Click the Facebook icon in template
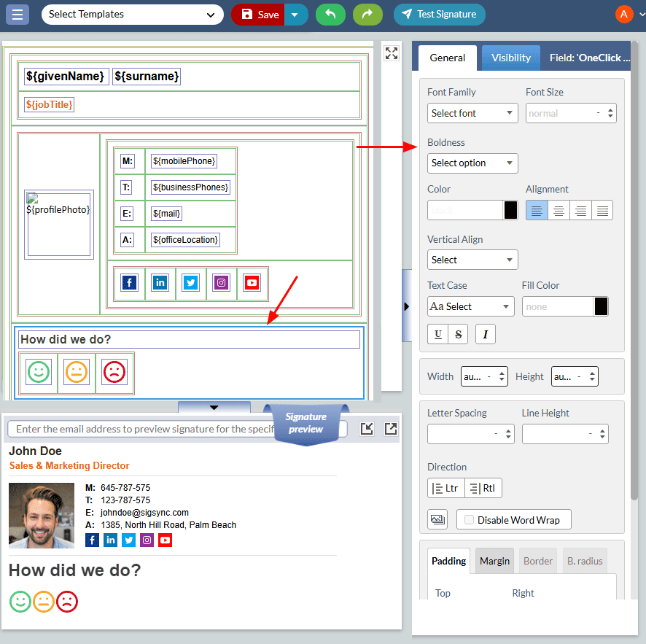The height and width of the screenshot is (644, 646). 130,282
